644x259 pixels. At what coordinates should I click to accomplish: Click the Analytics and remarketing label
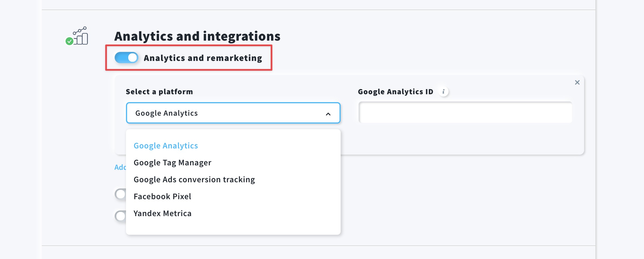203,58
